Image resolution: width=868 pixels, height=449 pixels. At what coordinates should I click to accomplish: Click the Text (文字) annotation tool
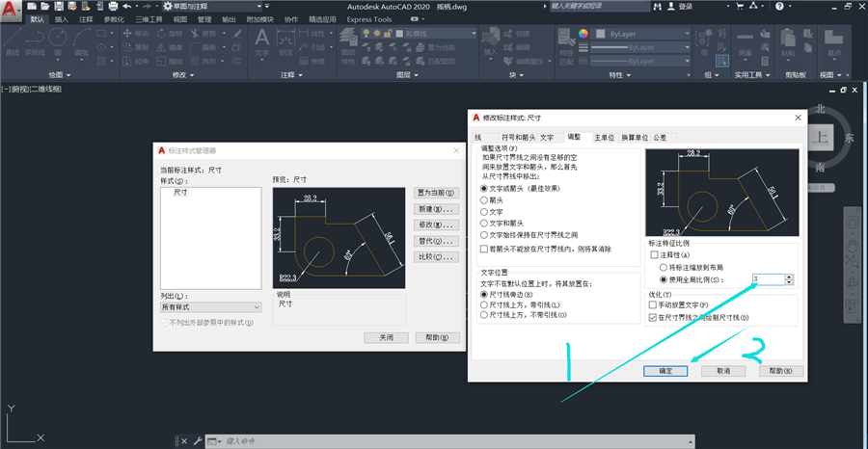pyautogui.click(x=261, y=43)
